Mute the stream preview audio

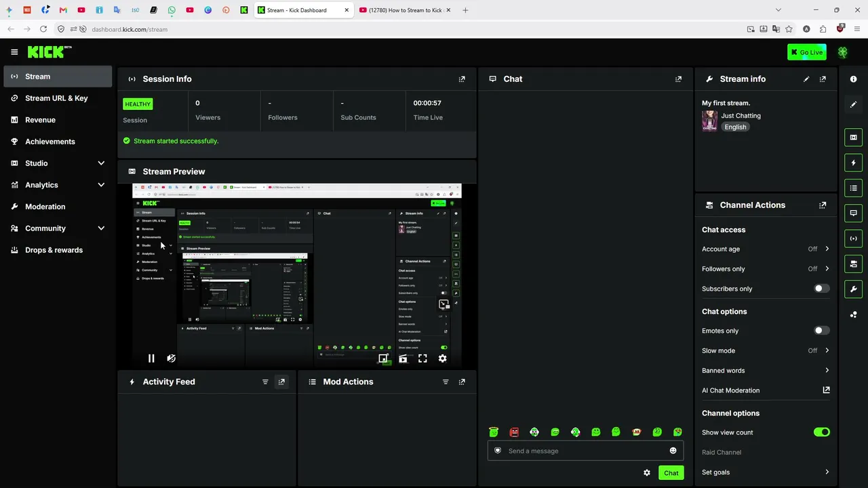[x=171, y=359]
